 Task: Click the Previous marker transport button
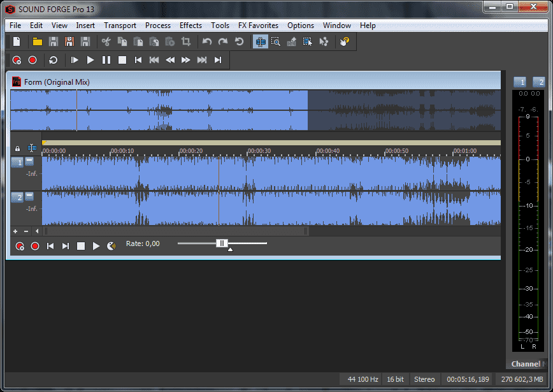click(x=154, y=61)
